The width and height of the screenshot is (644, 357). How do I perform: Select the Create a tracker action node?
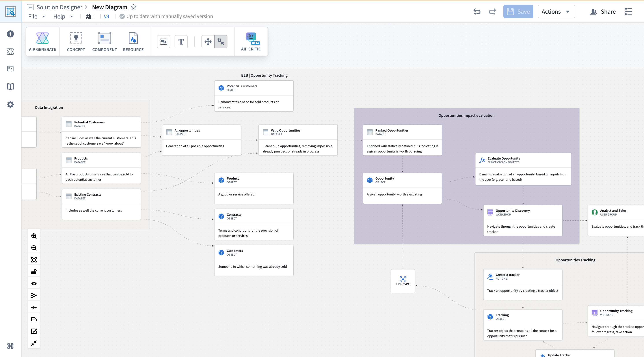coord(523,284)
